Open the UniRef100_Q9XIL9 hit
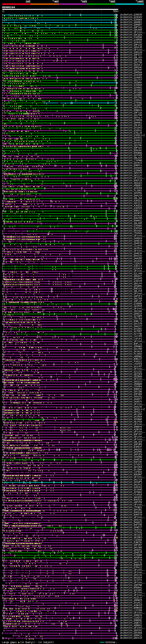Image resolution: width=146 pixels, height=644 pixels. point(131,203)
